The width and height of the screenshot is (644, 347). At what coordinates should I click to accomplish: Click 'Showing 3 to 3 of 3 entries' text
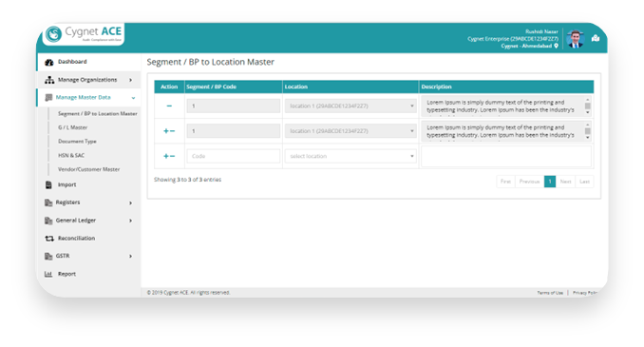pyautogui.click(x=188, y=180)
